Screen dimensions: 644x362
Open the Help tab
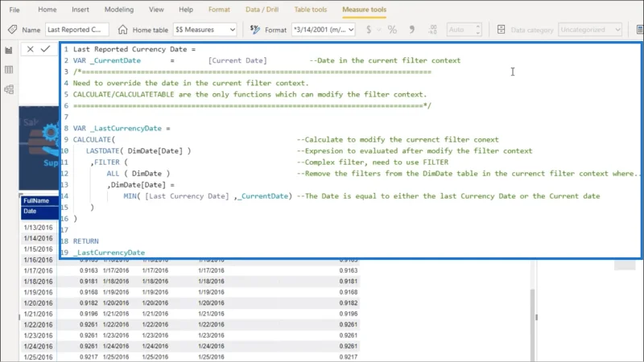click(x=186, y=10)
